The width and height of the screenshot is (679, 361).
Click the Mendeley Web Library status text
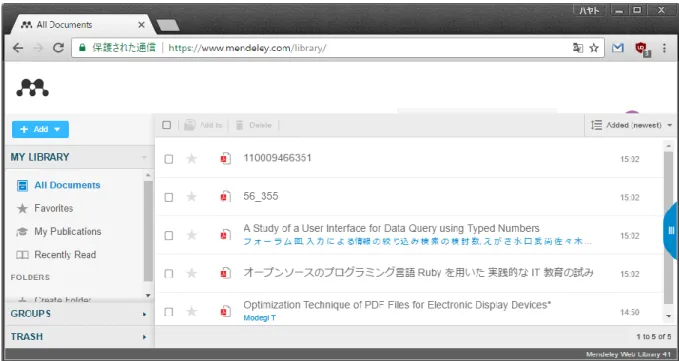click(x=628, y=355)
